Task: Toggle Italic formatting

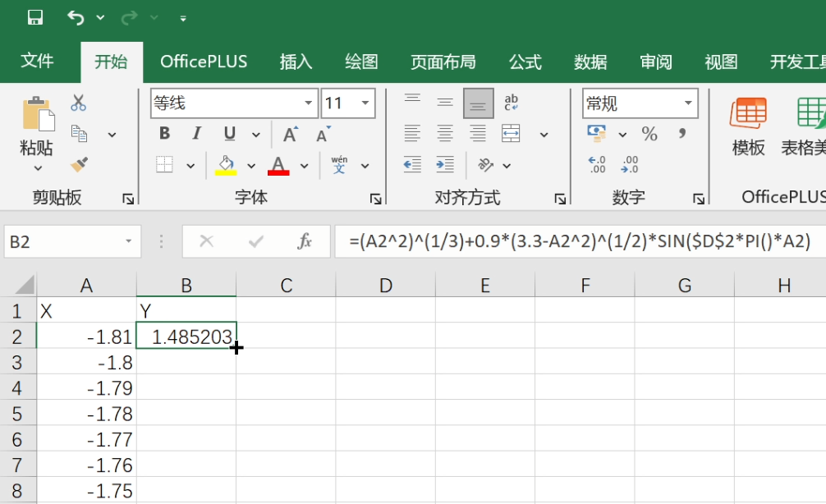Action: pos(196,134)
